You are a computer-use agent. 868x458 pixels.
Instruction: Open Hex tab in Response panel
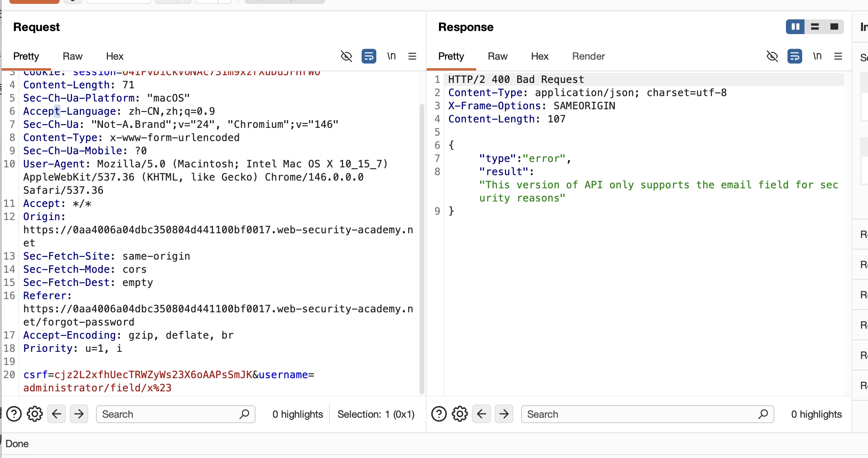pos(540,56)
